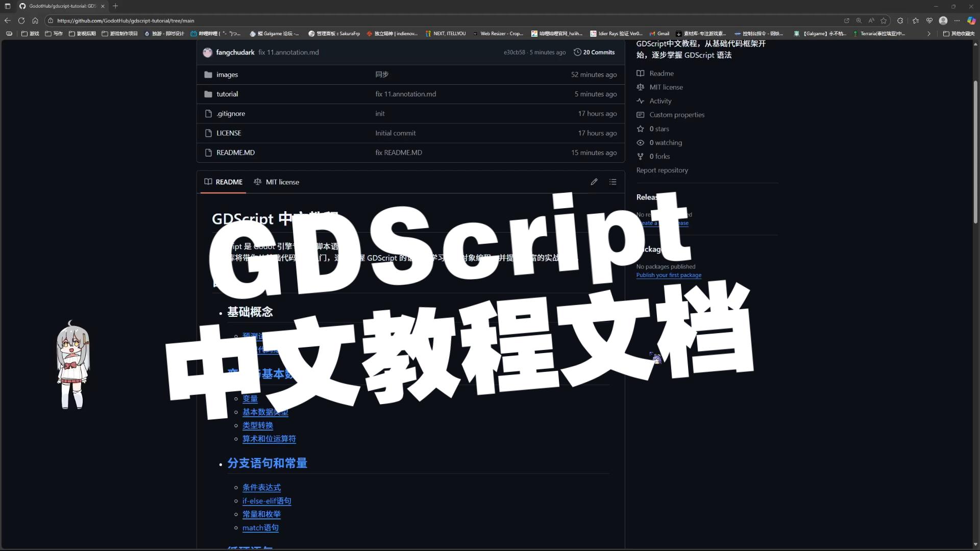Open the Web Resizer bookmark
Screen dimensions: 980x551
(x=498, y=34)
